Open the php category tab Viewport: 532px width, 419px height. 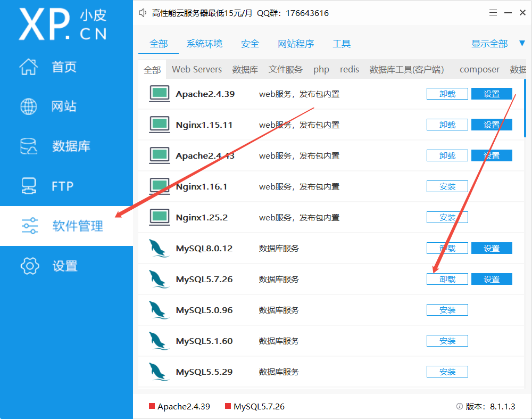(x=321, y=69)
